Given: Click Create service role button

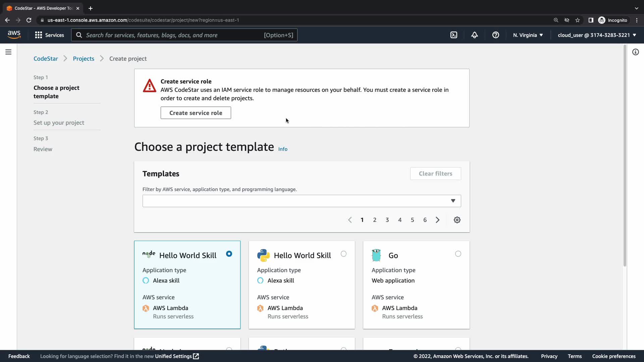Looking at the screenshot, I should coord(196,113).
